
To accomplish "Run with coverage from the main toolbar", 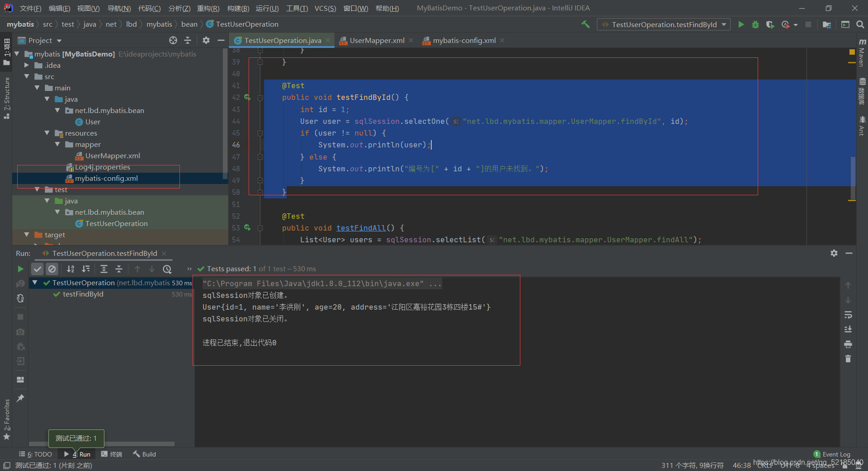I will click(x=770, y=24).
